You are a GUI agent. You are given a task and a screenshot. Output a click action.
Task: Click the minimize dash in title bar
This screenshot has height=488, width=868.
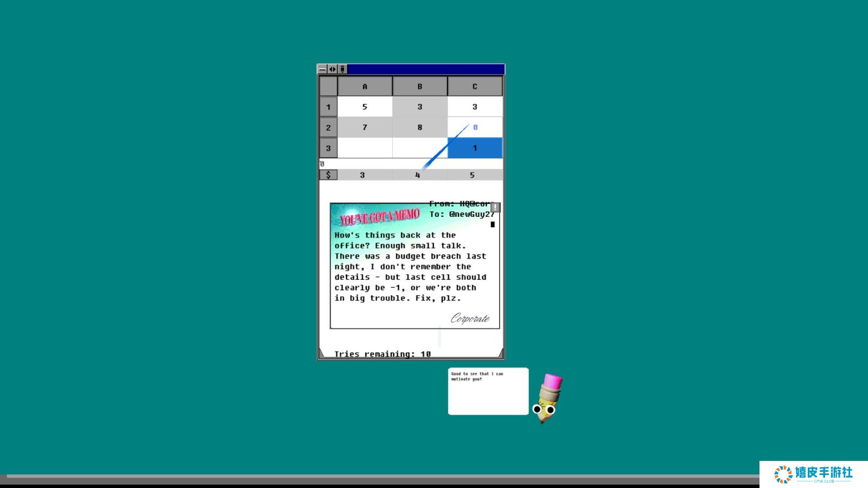tap(322, 69)
